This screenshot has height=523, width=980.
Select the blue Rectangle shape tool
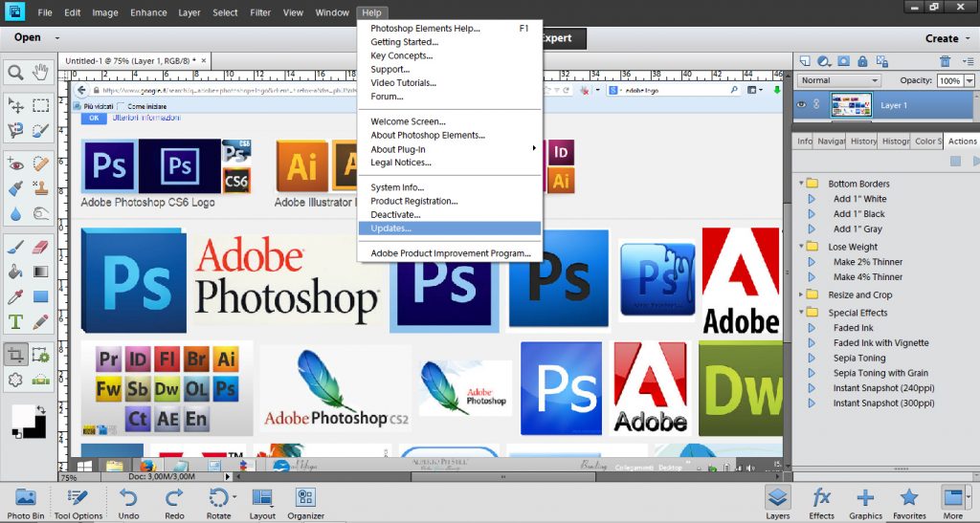(40, 296)
